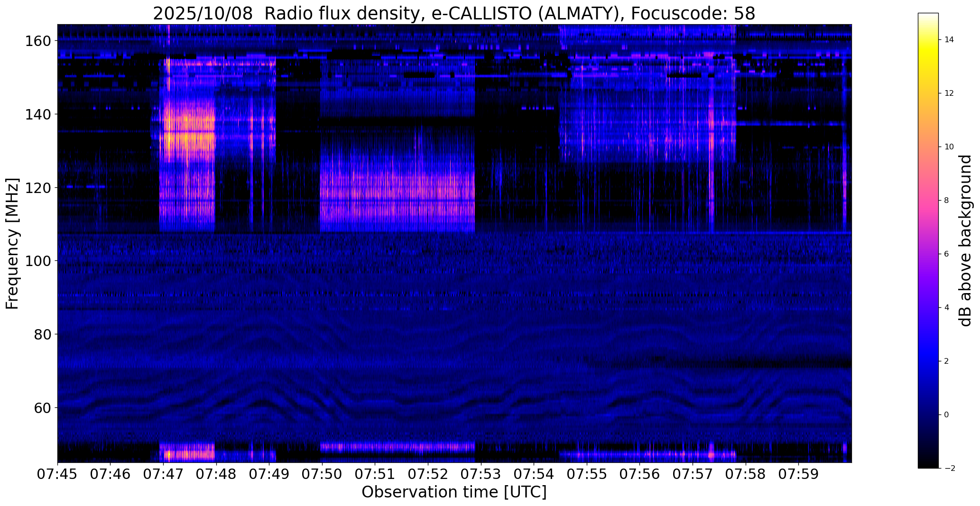Click the colorbar tick labeled 14

pos(949,40)
